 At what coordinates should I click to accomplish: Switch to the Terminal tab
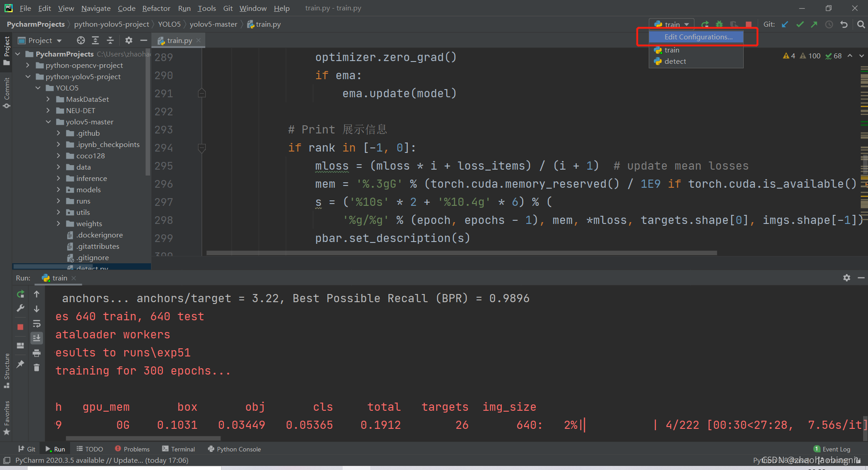click(179, 449)
